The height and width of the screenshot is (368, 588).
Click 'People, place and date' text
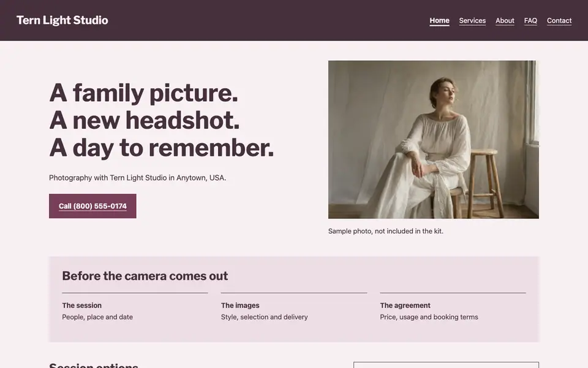click(97, 317)
